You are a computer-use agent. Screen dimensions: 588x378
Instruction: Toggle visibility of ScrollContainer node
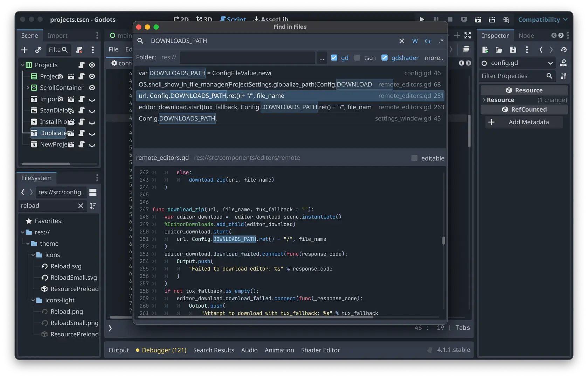click(x=92, y=88)
